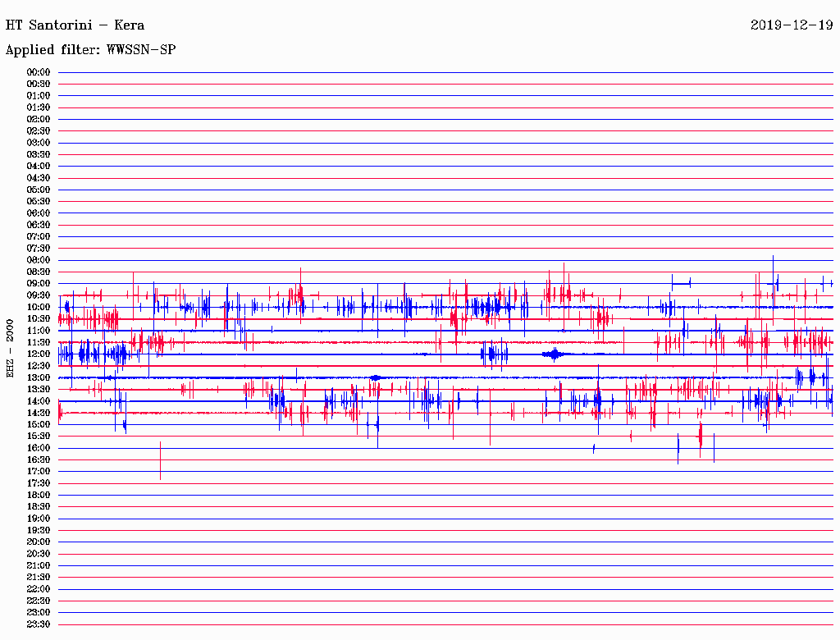Select the 16:30 time label

coord(39,460)
